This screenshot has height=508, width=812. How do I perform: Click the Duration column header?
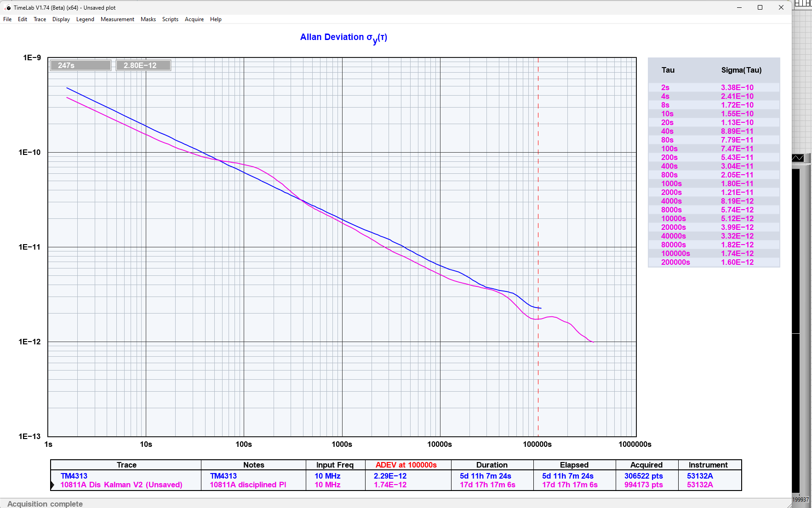tap(492, 465)
